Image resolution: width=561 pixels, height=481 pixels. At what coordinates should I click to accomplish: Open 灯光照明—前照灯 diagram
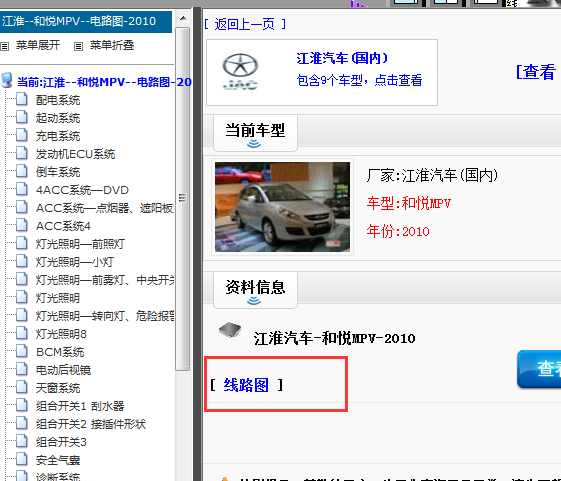pyautogui.click(x=80, y=244)
